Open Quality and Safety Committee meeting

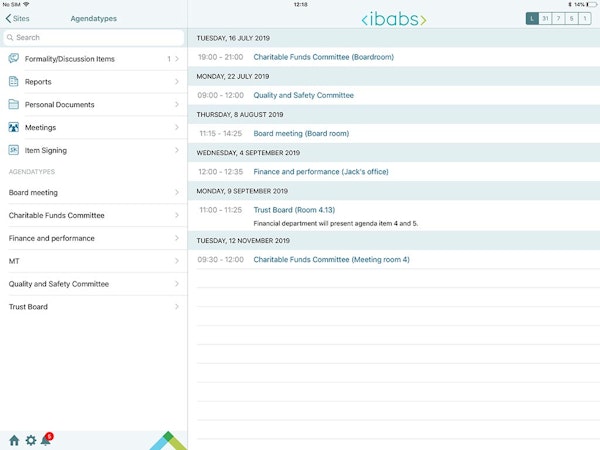(303, 95)
